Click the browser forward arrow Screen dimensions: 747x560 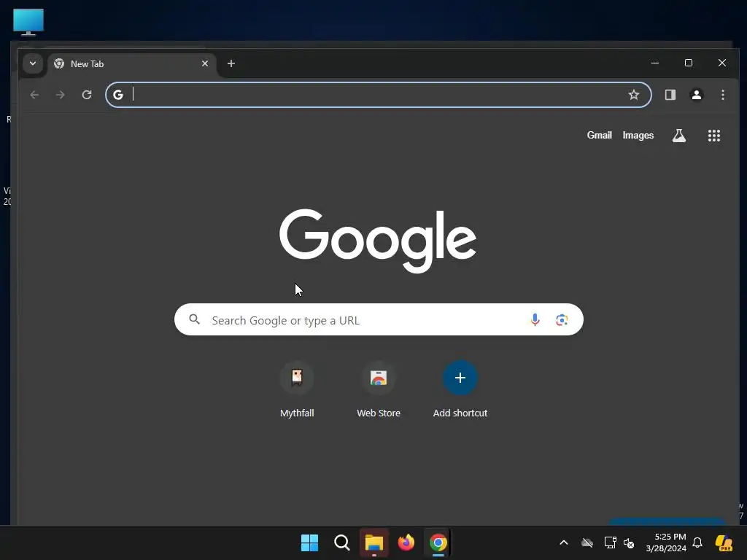tap(60, 95)
